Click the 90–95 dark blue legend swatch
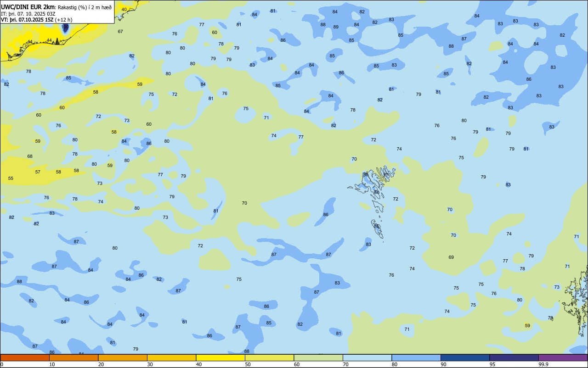The height and width of the screenshot is (368, 588). click(x=465, y=357)
